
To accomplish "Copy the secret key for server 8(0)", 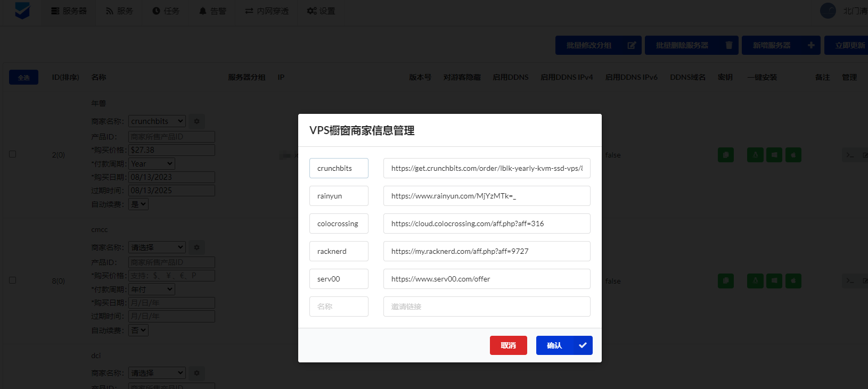I will 726,281.
